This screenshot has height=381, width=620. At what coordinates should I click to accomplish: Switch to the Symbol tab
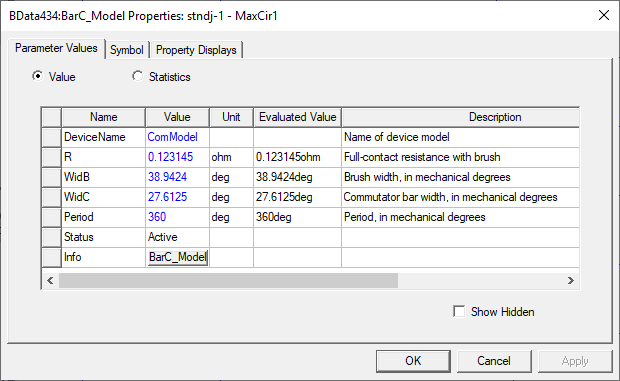[127, 50]
